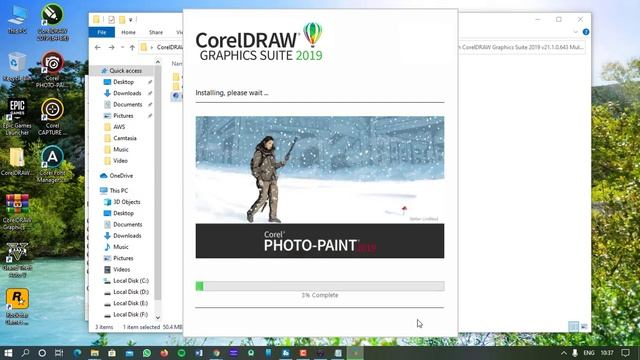Screen dimensions: 640x360
Task: Click Properties icon in Explorer quick toolbar
Action: coord(111,19)
